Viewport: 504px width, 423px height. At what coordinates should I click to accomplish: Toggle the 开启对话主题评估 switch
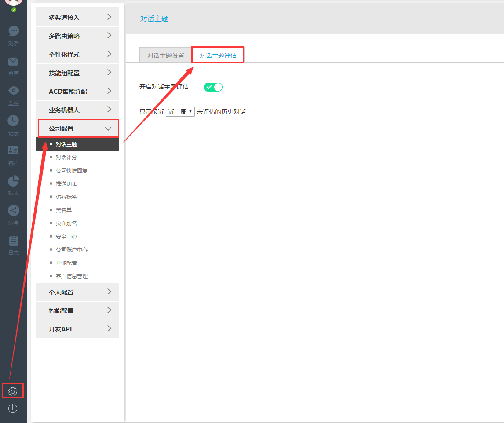(213, 87)
